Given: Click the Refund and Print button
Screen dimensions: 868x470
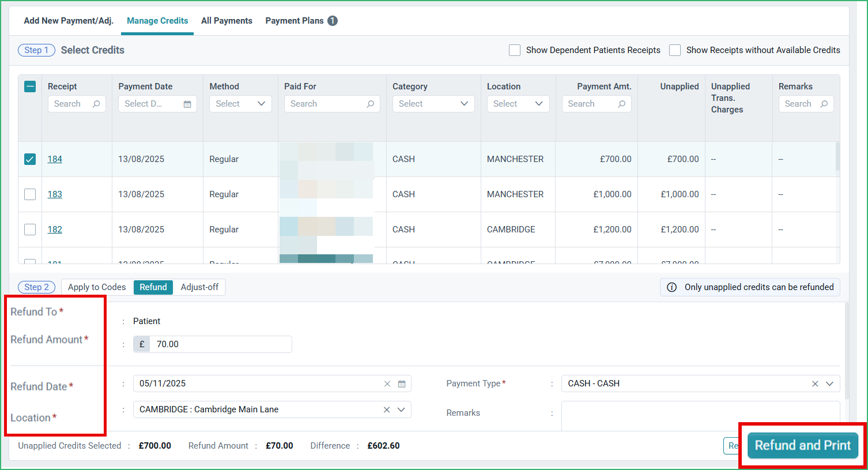Looking at the screenshot, I should point(803,445).
